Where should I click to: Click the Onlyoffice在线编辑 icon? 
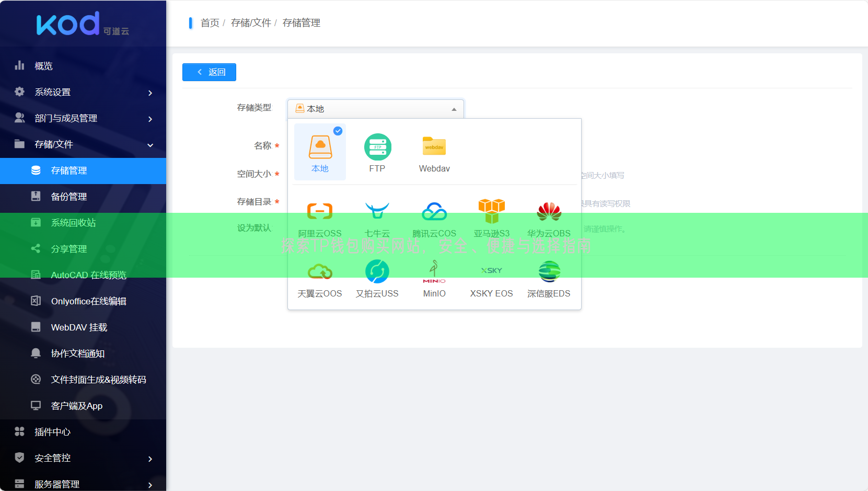[36, 301]
